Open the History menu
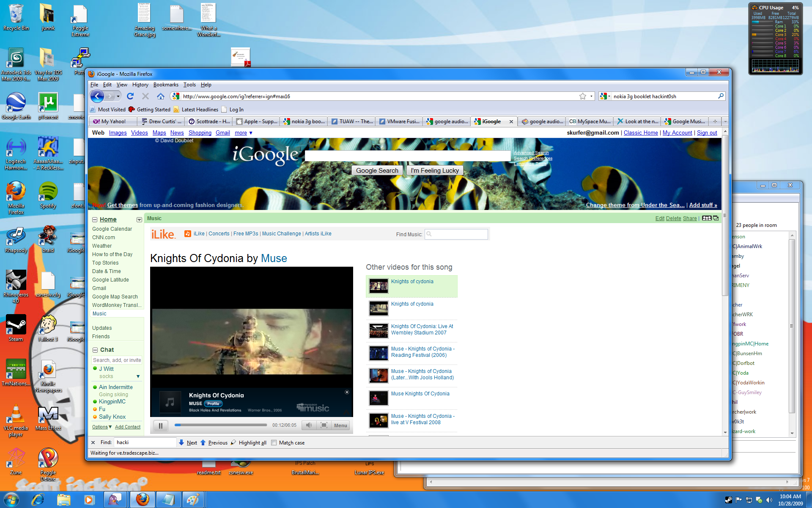The width and height of the screenshot is (812, 508). pos(140,85)
